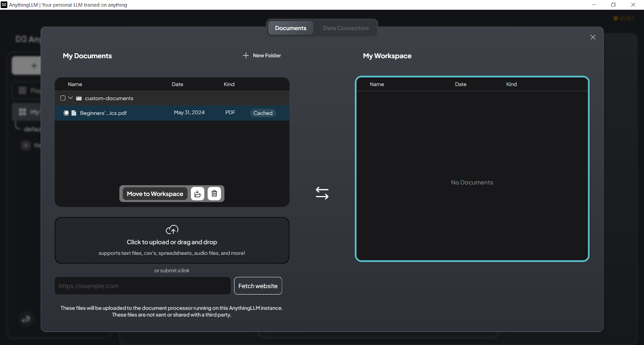Delete the selected file with the trash icon
The width and height of the screenshot is (644, 345).
pos(214,194)
